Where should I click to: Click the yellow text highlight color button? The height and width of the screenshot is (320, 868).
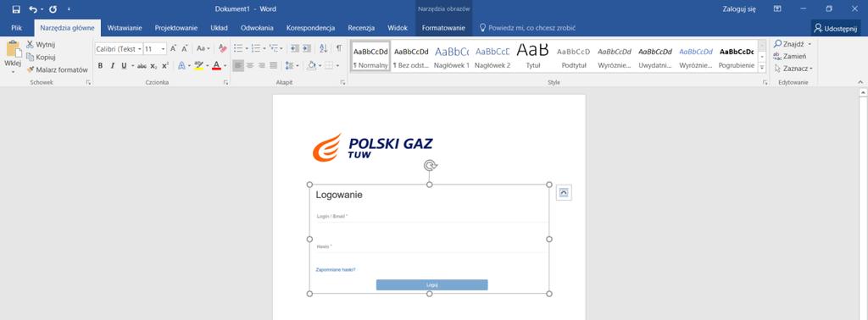[198, 66]
